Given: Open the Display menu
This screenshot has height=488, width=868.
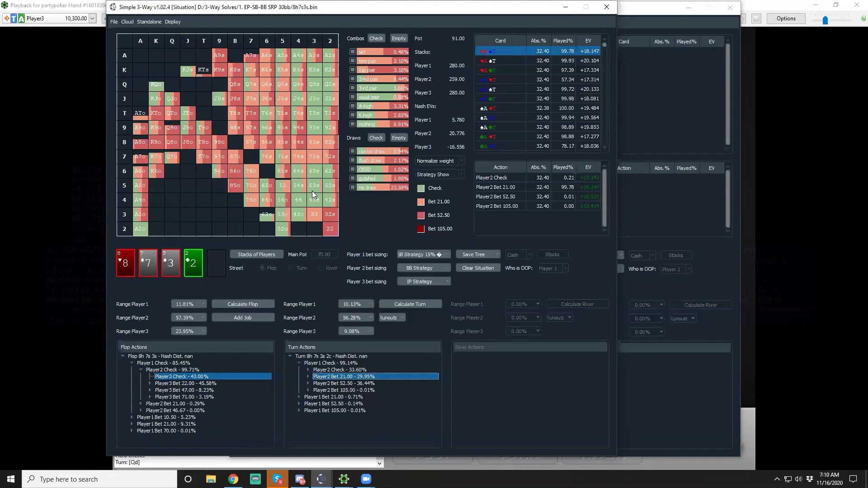Looking at the screenshot, I should [x=172, y=22].
